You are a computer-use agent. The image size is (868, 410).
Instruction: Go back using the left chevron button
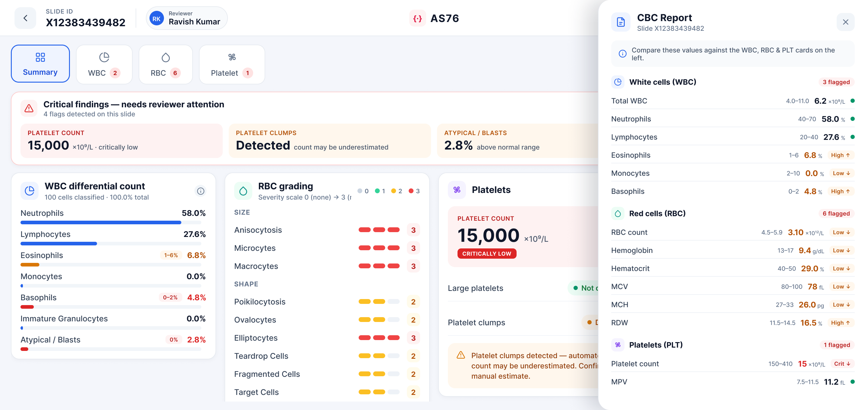point(25,18)
